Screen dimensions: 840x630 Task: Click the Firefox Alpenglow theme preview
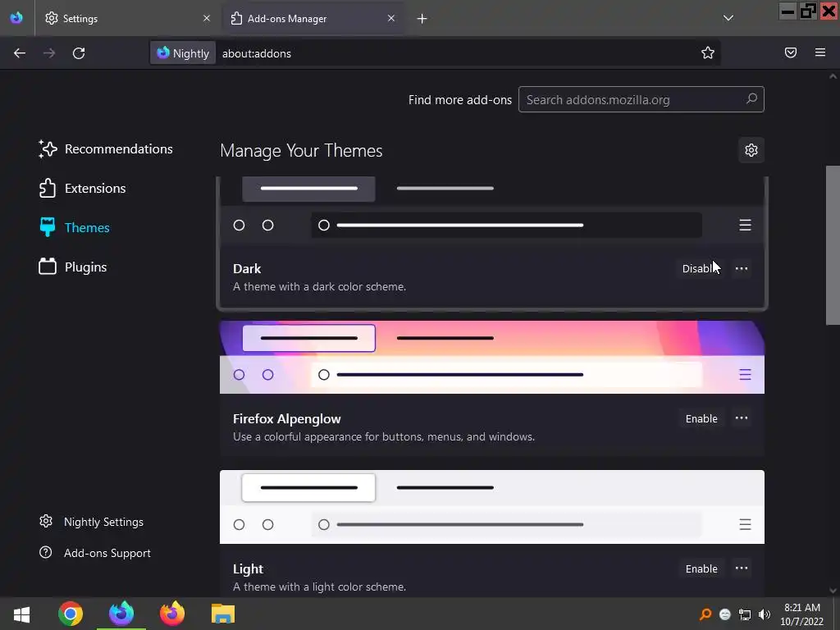(492, 357)
